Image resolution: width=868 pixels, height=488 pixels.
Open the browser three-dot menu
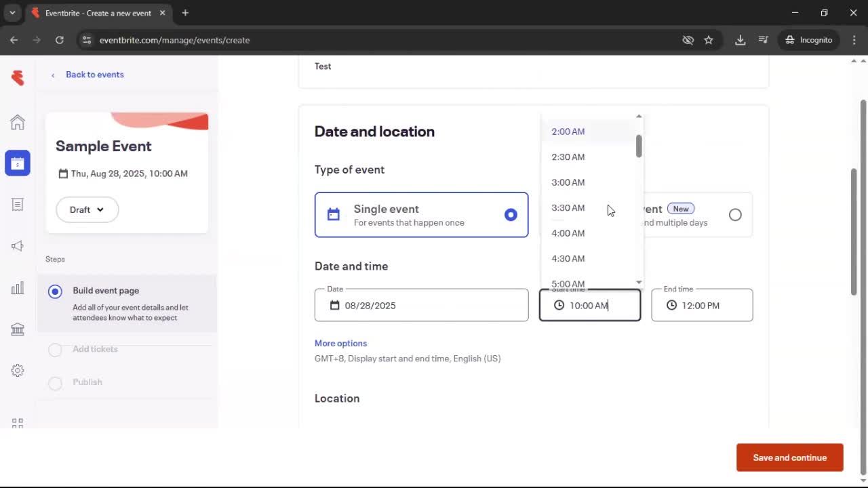[x=854, y=40]
